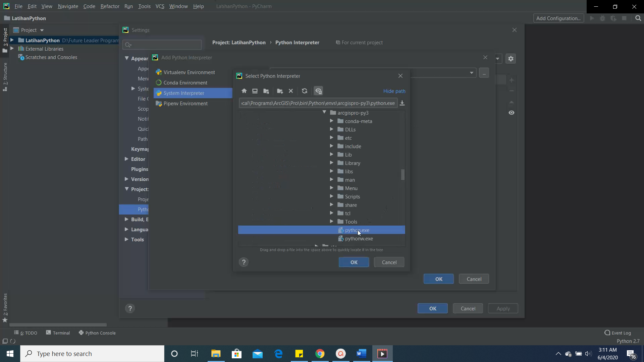Open the File menu
Screen dimensions: 644x362
(18, 6)
